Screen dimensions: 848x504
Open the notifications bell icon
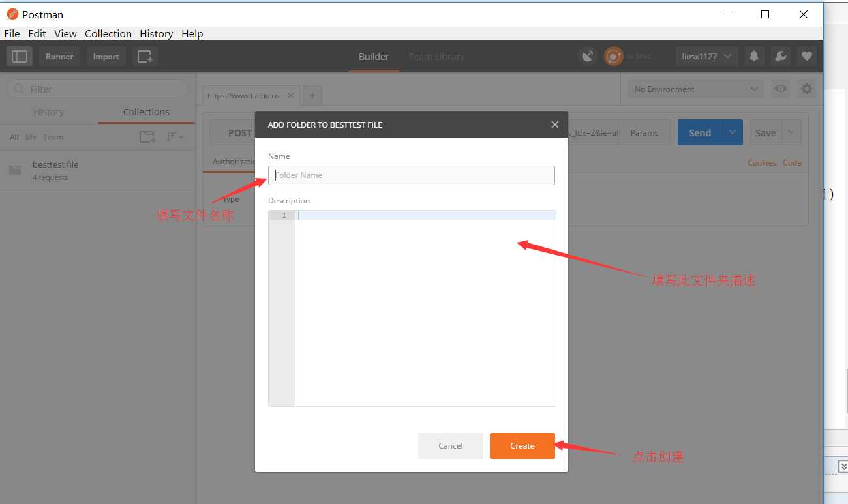[754, 57]
